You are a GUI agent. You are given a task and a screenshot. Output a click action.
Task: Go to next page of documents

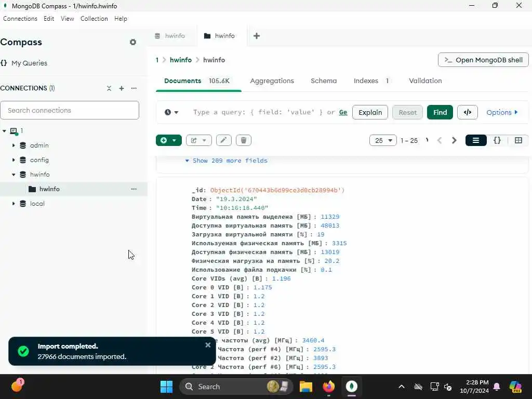pos(454,140)
